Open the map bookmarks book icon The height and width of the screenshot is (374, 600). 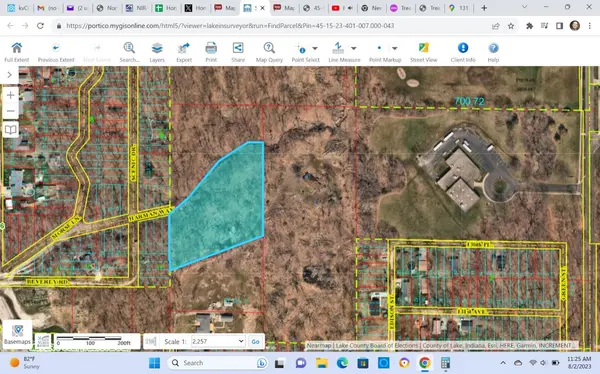[x=10, y=129]
